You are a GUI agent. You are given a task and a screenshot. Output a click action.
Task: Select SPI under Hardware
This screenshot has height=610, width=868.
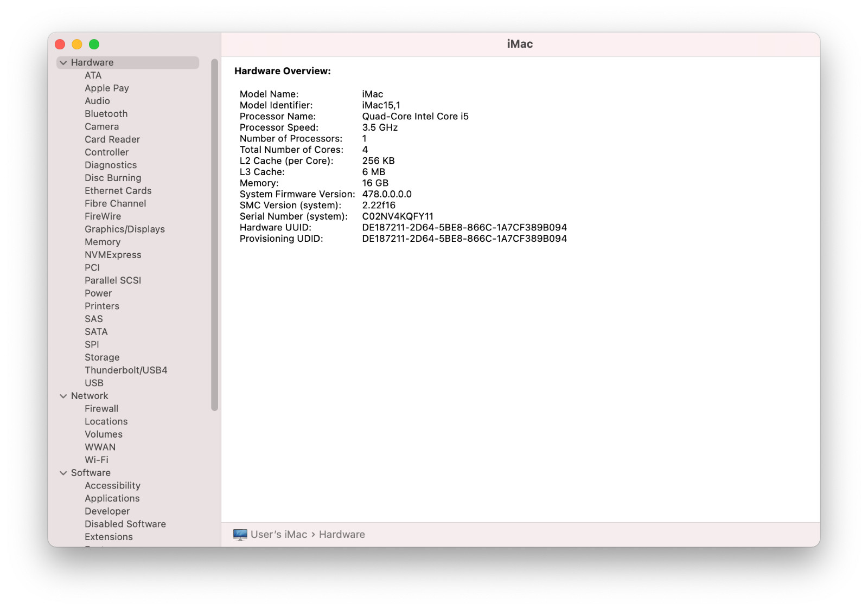pos(92,345)
